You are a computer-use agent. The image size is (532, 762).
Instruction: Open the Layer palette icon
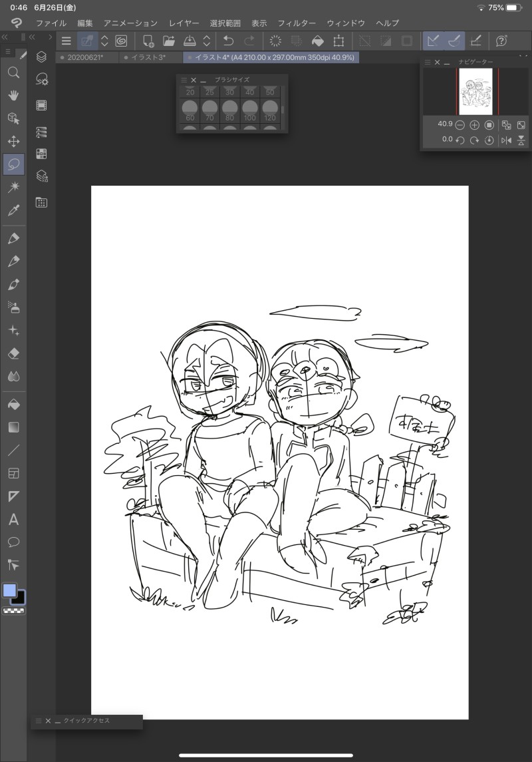[41, 57]
